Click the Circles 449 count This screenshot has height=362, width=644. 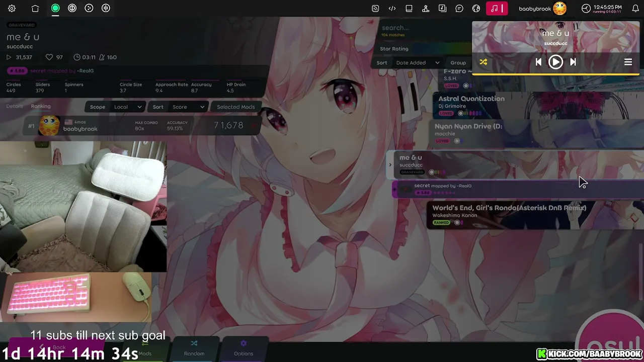pos(14,87)
